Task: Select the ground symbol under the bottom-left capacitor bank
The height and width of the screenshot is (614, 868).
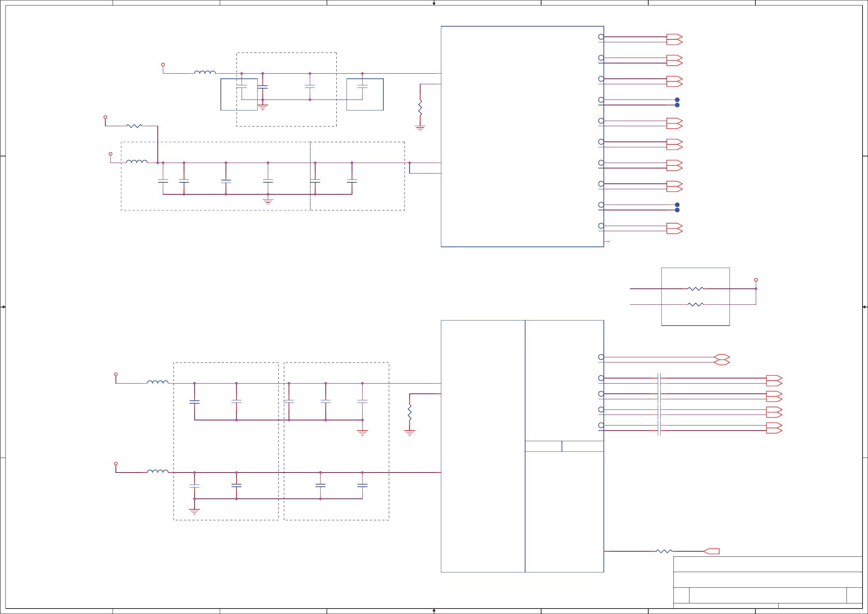Action: [x=194, y=512]
